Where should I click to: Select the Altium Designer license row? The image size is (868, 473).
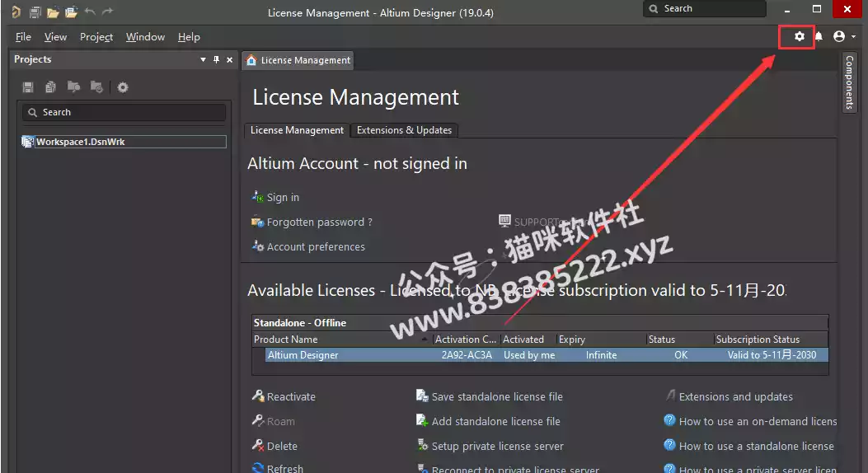pyautogui.click(x=547, y=355)
